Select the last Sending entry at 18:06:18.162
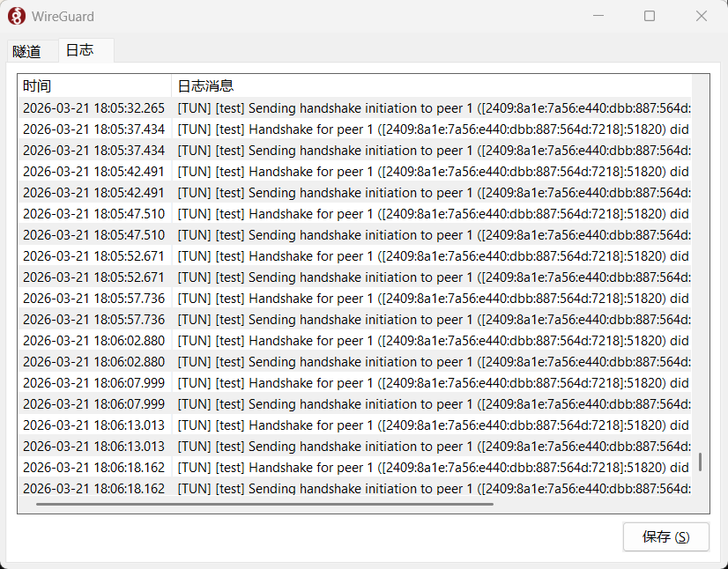Image resolution: width=728 pixels, height=569 pixels. [x=353, y=489]
